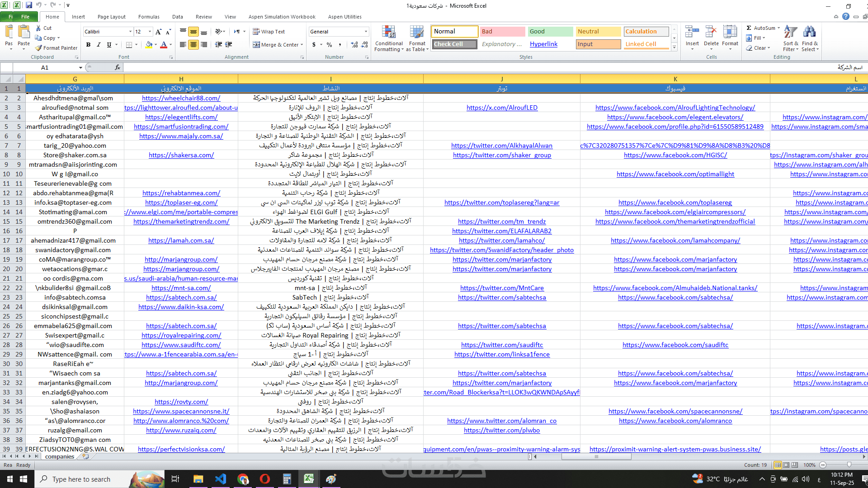The height and width of the screenshot is (488, 868).
Task: Click the Format Painter brush icon
Action: pyautogui.click(x=39, y=48)
